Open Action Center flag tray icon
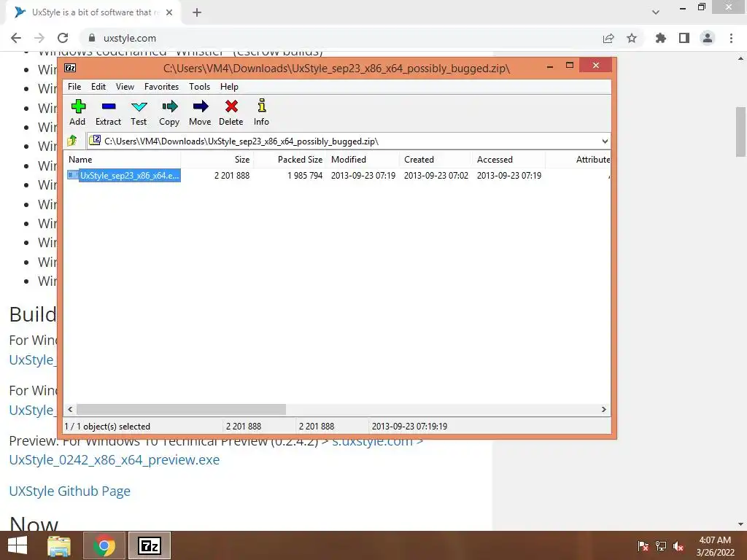The image size is (747, 560). click(643, 546)
